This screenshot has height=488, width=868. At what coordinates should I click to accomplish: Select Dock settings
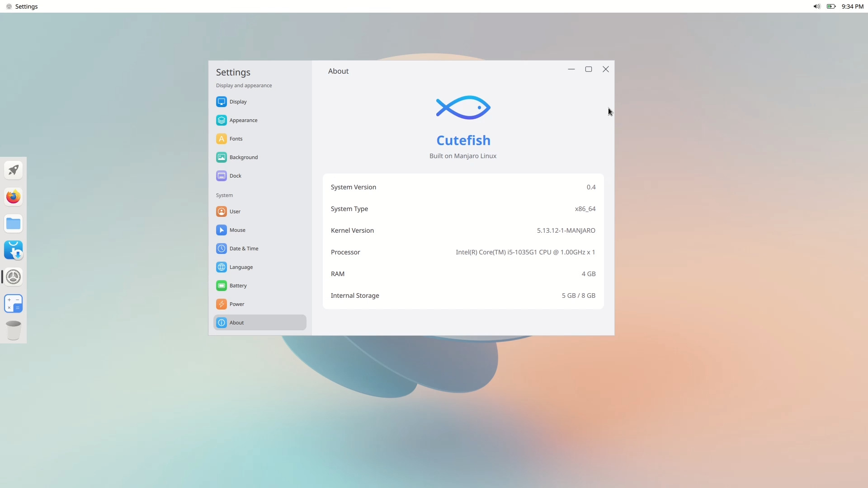(x=235, y=176)
